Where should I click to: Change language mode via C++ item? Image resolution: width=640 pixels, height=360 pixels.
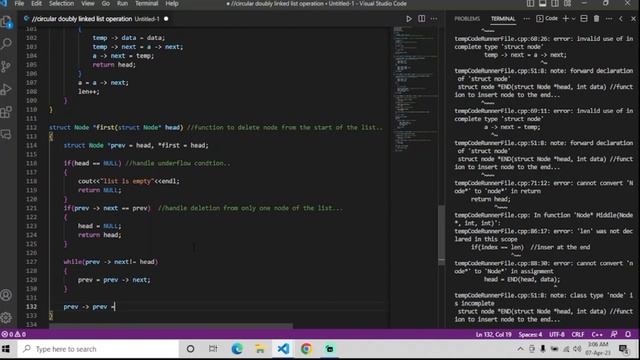click(597, 334)
